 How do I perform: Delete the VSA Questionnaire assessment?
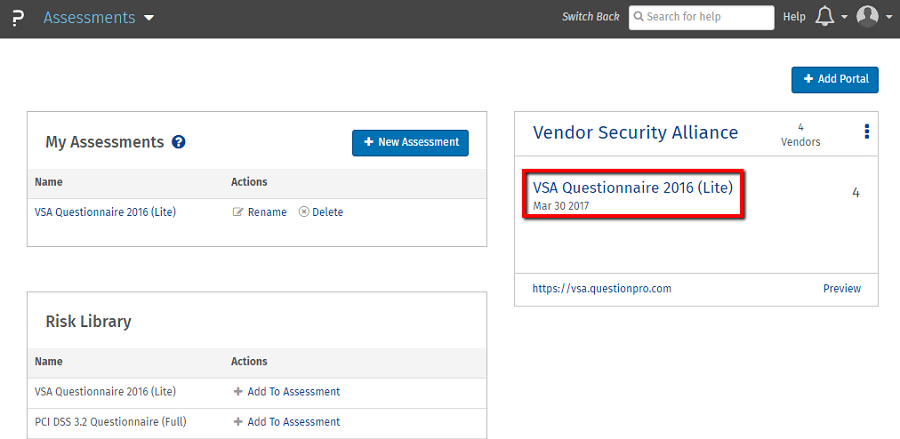[x=321, y=212]
